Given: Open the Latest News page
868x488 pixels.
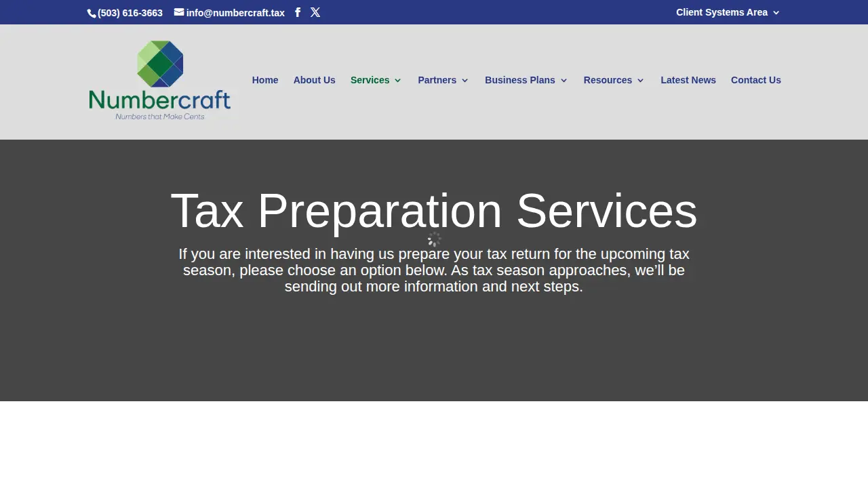Looking at the screenshot, I should tap(688, 80).
